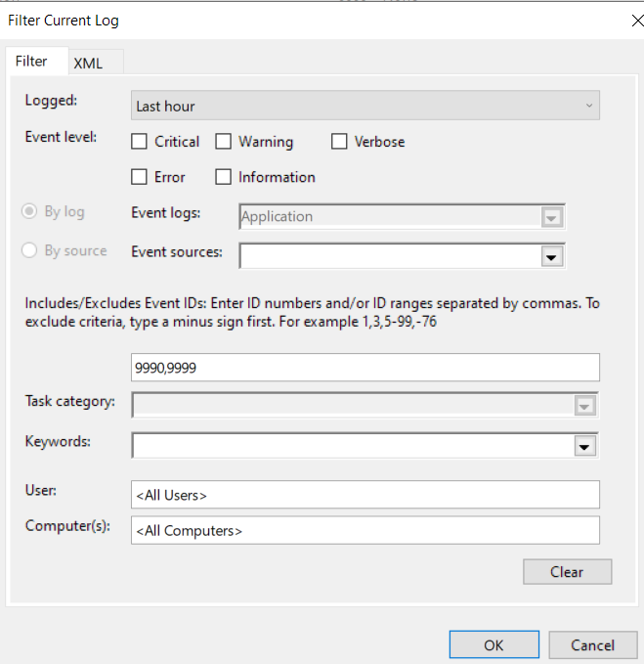644x664 pixels.
Task: Click the Event IDs field containing 9990,9999
Action: pos(365,367)
